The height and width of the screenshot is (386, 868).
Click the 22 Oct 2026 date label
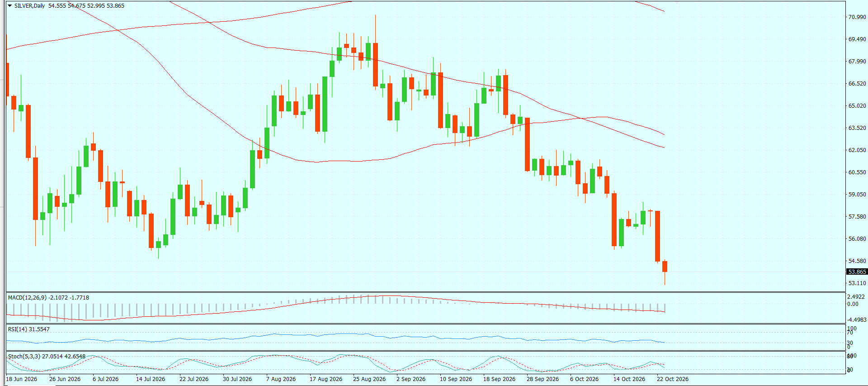click(673, 379)
